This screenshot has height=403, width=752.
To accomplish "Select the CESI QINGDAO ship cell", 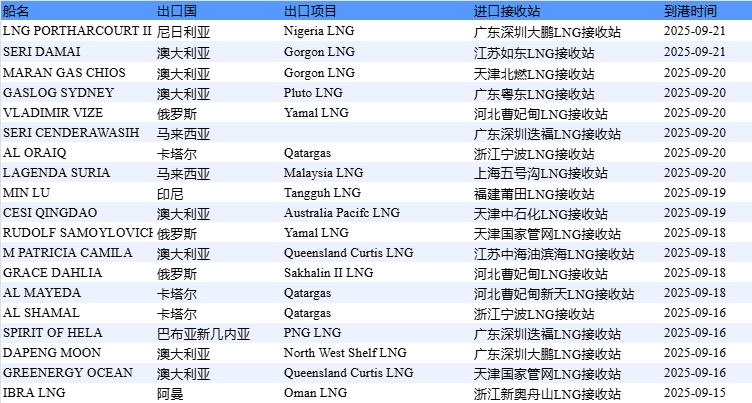I will [x=50, y=213].
